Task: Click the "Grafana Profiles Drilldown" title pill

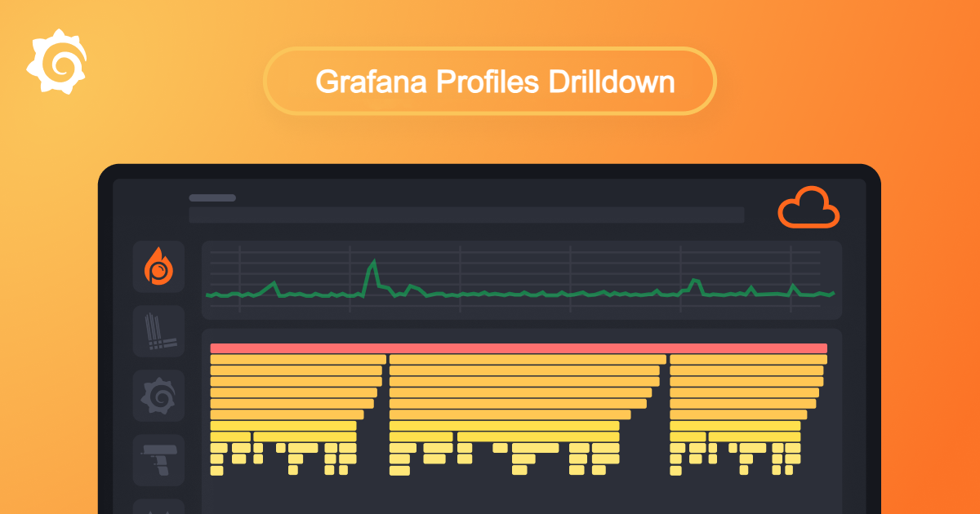Action: (490, 81)
